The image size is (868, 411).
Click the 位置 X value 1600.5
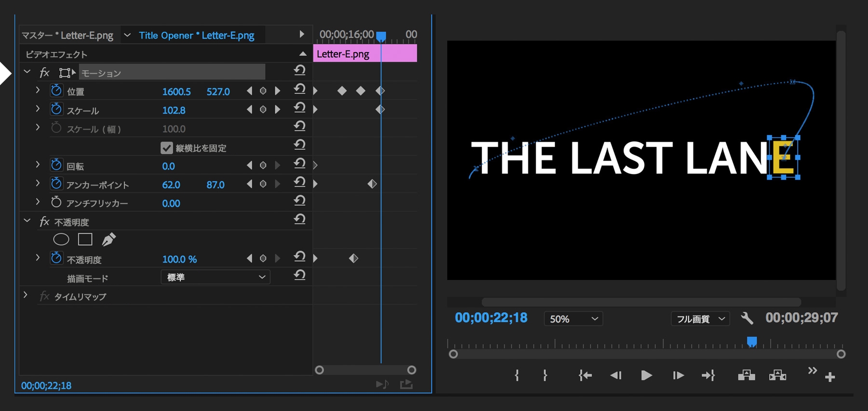pos(176,92)
